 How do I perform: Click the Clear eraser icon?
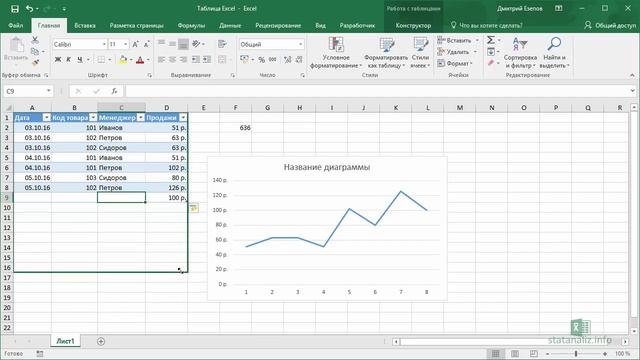(x=491, y=63)
